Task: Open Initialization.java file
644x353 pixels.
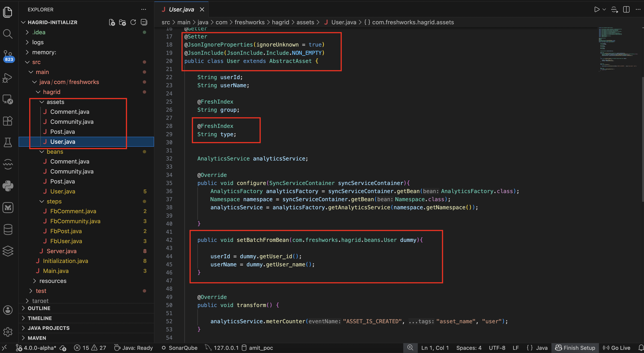Action: [x=86, y=261]
